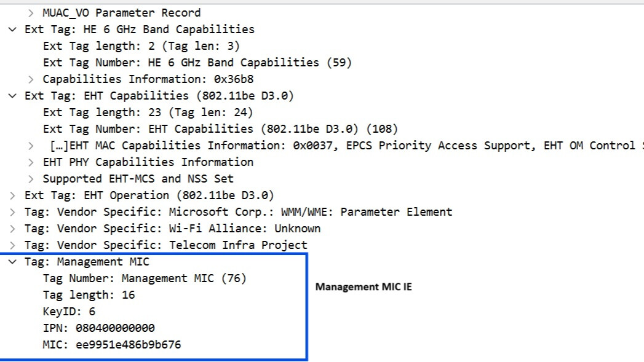Select Ext Tag length: 23 row
The width and height of the screenshot is (644, 362).
(148, 112)
